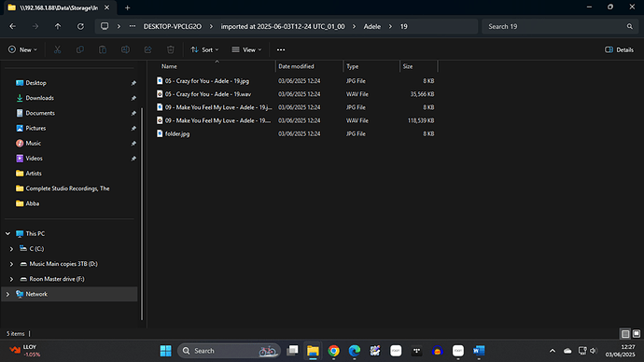Switch to large thumbnails view toggle
Image resolution: width=644 pixels, height=362 pixels.
[637, 333]
